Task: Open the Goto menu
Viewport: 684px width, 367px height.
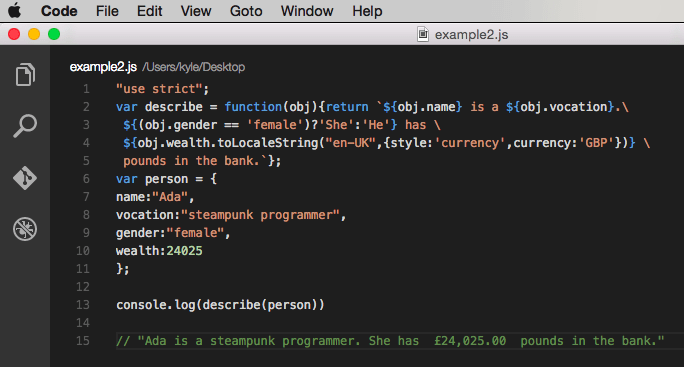Action: pos(246,11)
